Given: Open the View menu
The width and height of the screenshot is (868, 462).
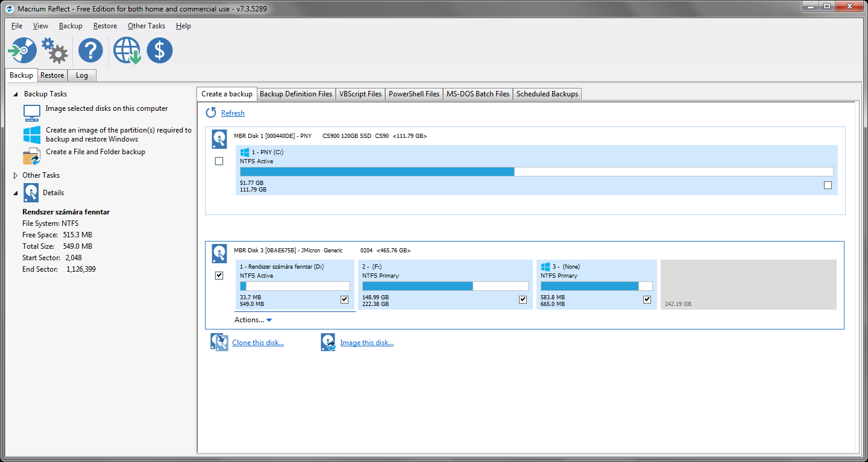Looking at the screenshot, I should (41, 26).
